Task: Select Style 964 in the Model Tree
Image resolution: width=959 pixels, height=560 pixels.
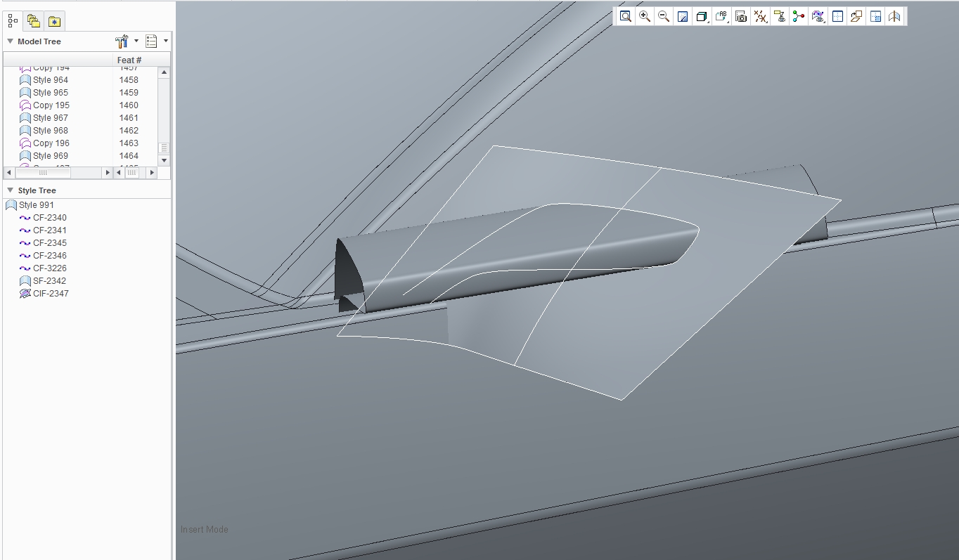Action: 51,80
